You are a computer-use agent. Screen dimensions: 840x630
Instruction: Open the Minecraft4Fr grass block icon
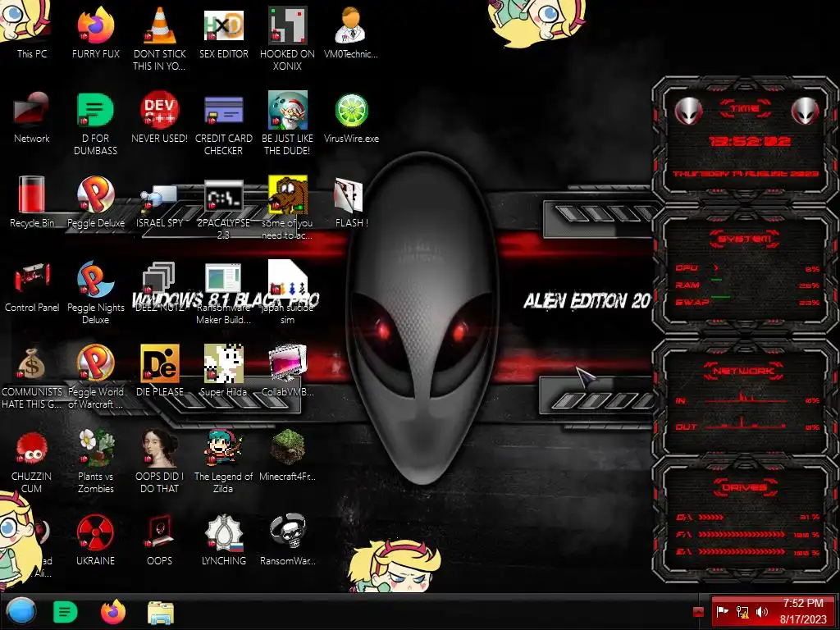point(287,455)
